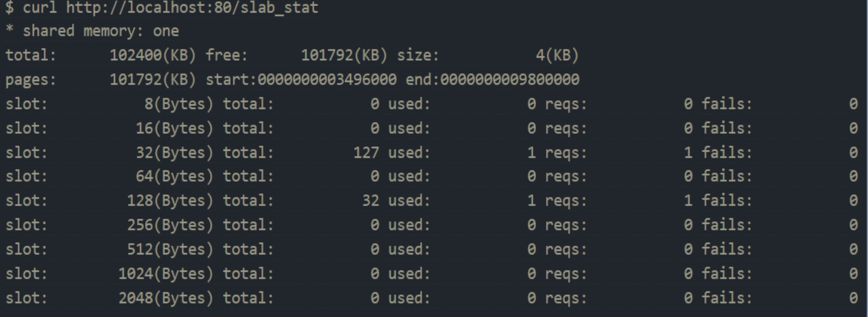Image resolution: width=868 pixels, height=317 pixels.
Task: Click the start address 0000000003496000
Action: point(327,80)
